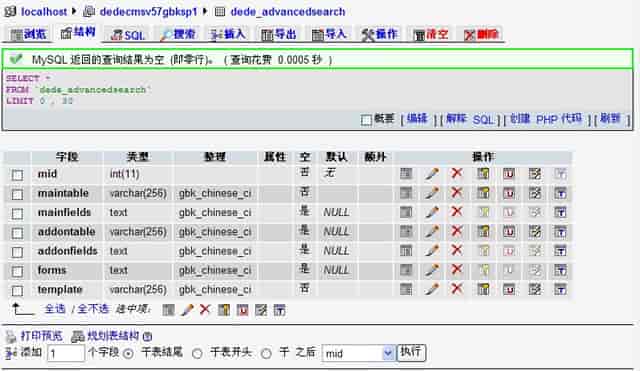Click delete X icon for forms row
Screen dimensions: 640x371
point(457,269)
